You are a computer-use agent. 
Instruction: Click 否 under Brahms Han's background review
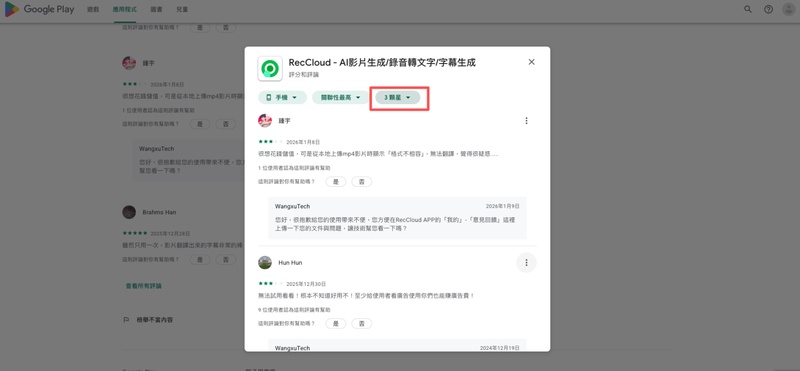pos(226,260)
